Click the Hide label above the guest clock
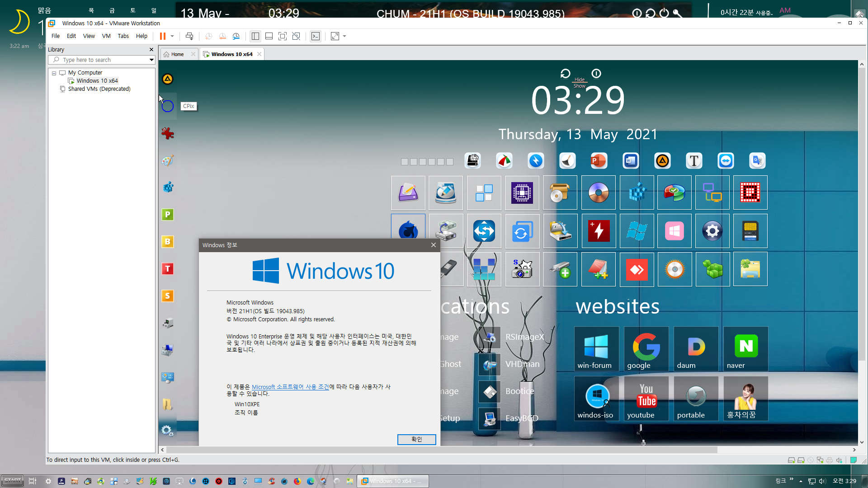 click(x=580, y=80)
